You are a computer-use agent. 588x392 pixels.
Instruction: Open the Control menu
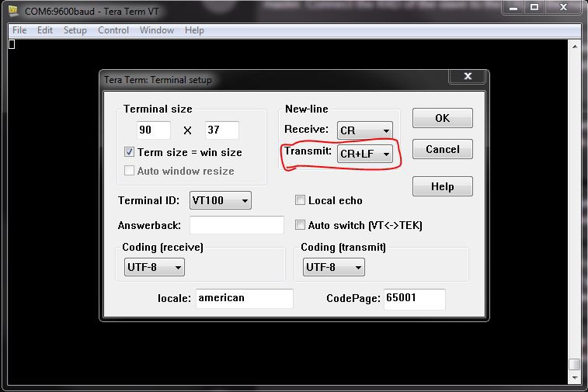coord(113,30)
